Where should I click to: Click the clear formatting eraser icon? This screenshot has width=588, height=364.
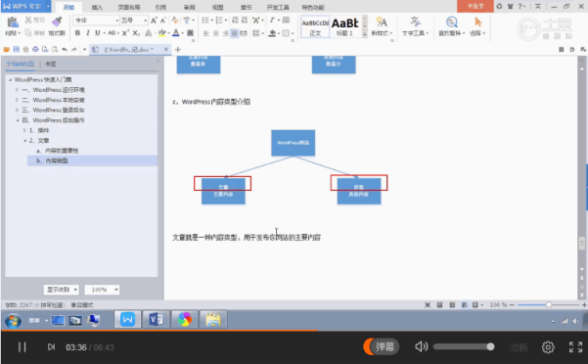coord(175,21)
